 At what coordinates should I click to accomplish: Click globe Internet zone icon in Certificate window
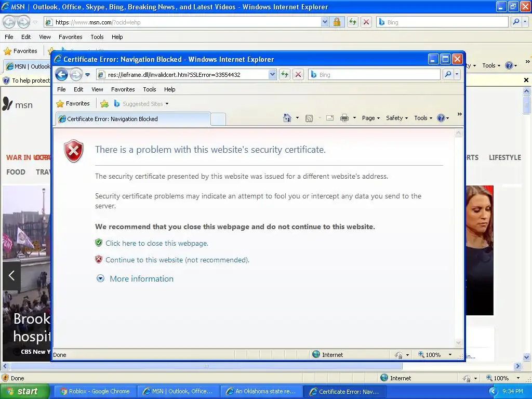[316, 354]
